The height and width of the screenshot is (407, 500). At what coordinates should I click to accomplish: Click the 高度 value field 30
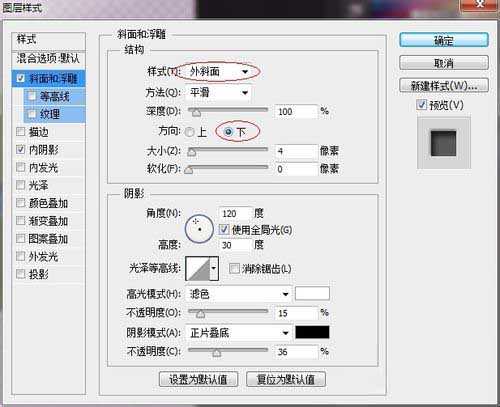(234, 245)
